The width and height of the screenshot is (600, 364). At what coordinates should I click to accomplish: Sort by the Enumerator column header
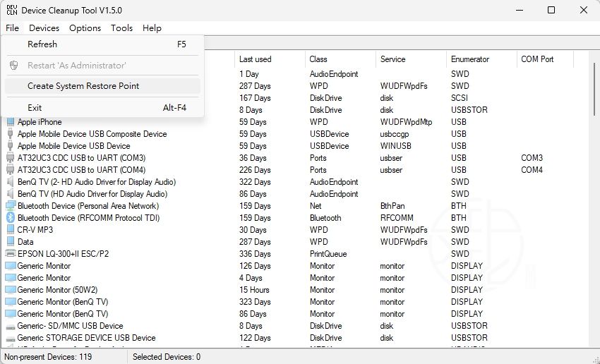click(469, 59)
